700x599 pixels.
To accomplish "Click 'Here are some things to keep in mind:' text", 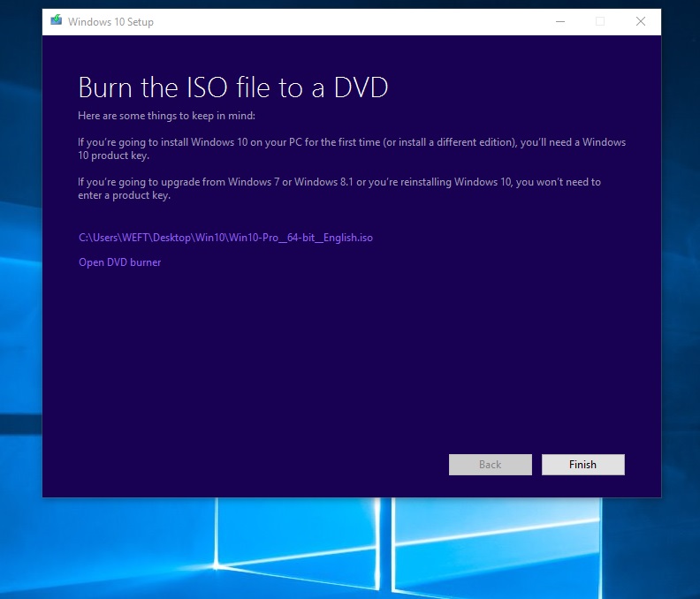I will click(x=166, y=116).
